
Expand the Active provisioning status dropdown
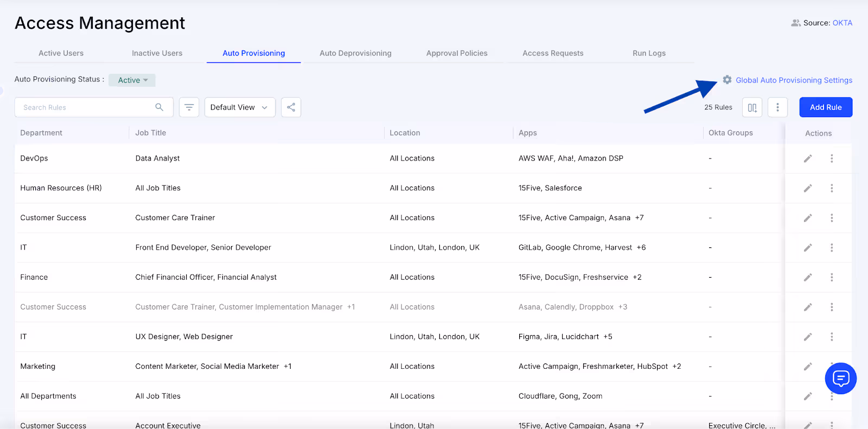tap(132, 80)
